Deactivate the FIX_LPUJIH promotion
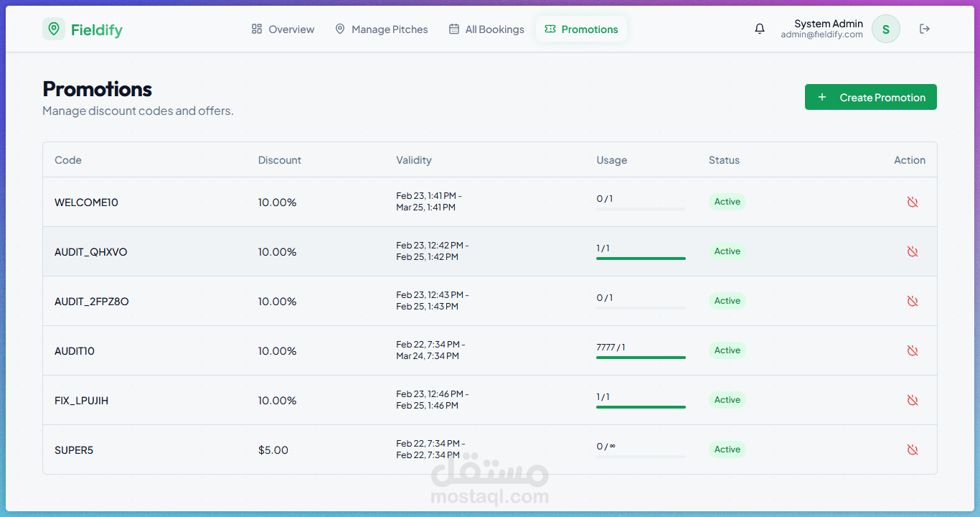 [x=912, y=401]
